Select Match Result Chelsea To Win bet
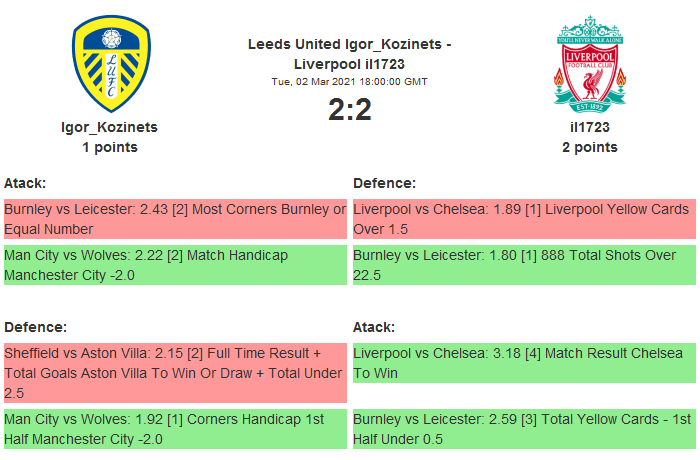 524,363
